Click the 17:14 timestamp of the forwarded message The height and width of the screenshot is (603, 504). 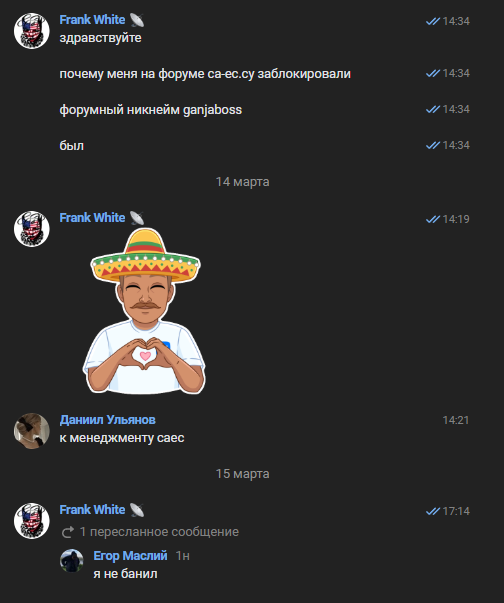pyautogui.click(x=456, y=511)
